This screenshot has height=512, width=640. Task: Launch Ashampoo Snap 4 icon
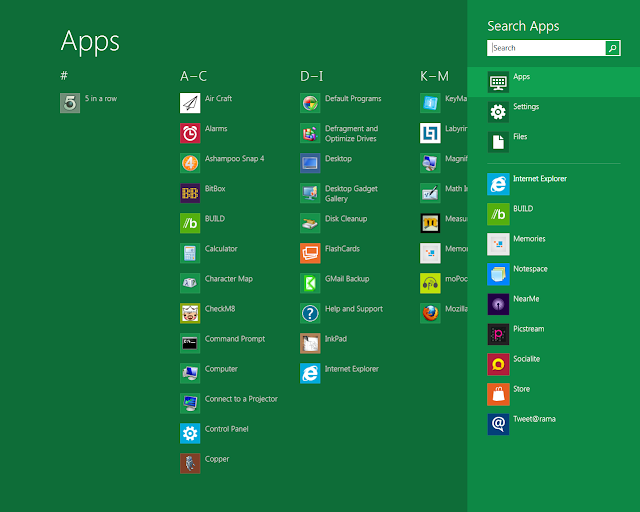pos(190,163)
